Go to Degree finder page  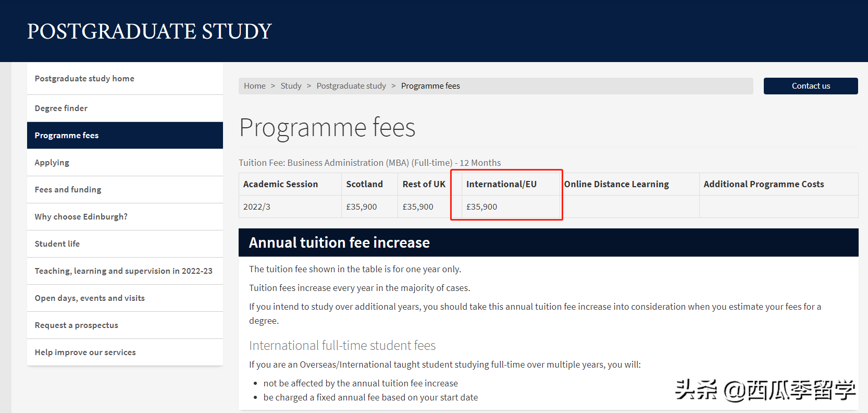[x=61, y=108]
